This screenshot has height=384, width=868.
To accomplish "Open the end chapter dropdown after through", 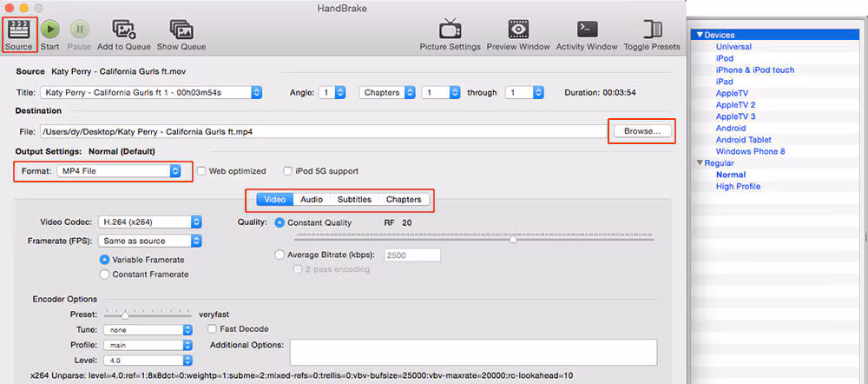I will click(x=525, y=93).
